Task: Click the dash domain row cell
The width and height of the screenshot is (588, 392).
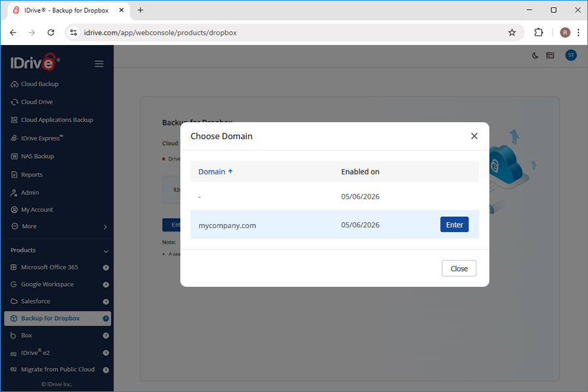Action: pyautogui.click(x=199, y=197)
